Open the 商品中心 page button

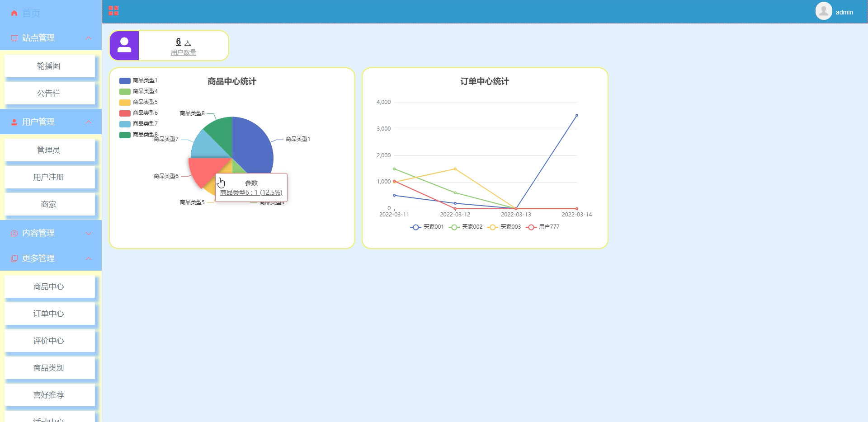pyautogui.click(x=49, y=286)
